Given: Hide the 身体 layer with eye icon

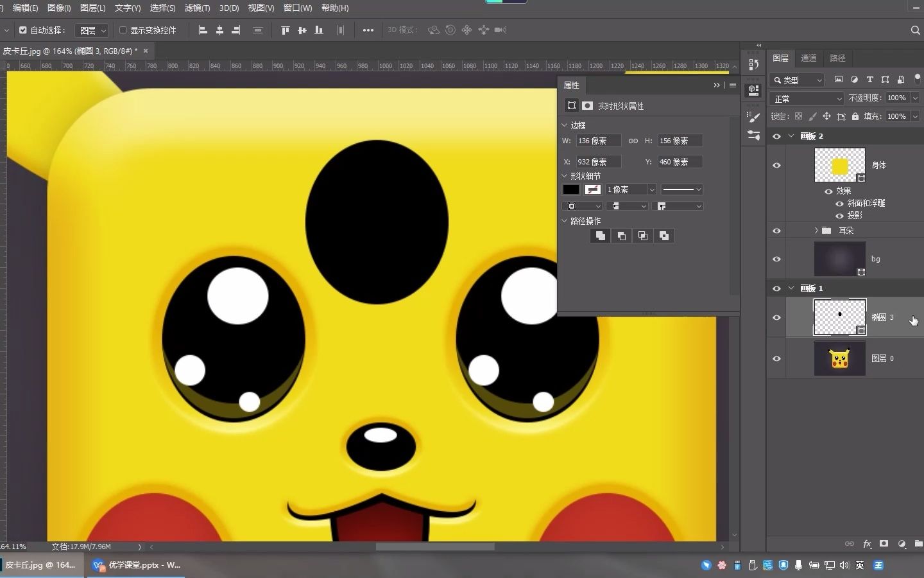Looking at the screenshot, I should coord(776,165).
